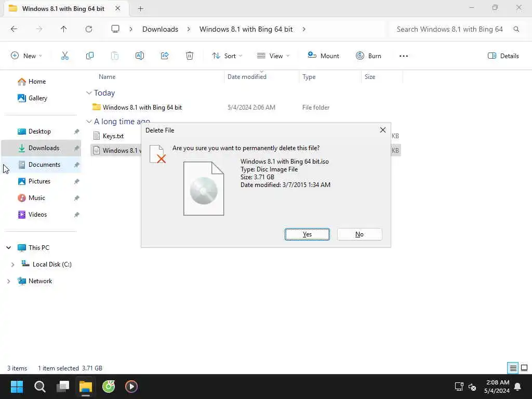Open the See more three-dots menu
This screenshot has width=532, height=399.
404,56
